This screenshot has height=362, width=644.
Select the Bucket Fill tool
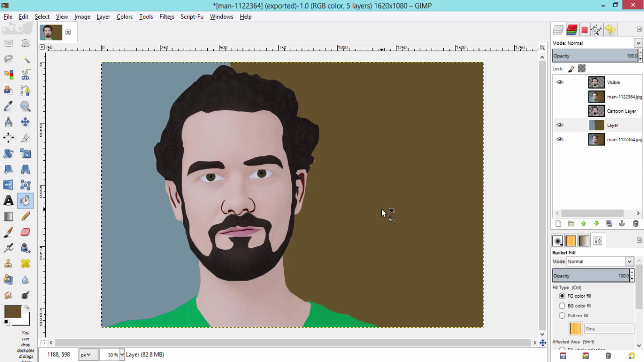[x=25, y=201]
